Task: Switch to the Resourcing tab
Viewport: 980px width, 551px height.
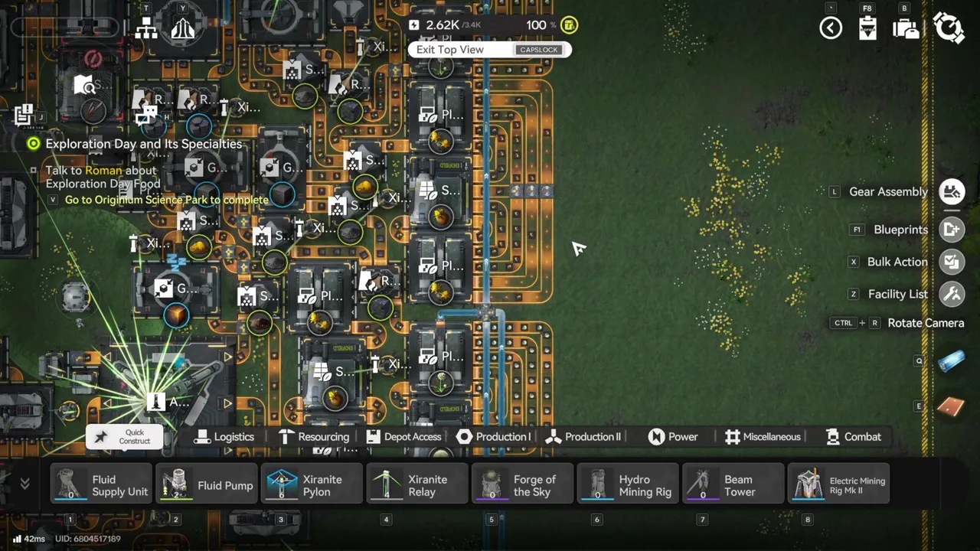Action: pos(313,437)
